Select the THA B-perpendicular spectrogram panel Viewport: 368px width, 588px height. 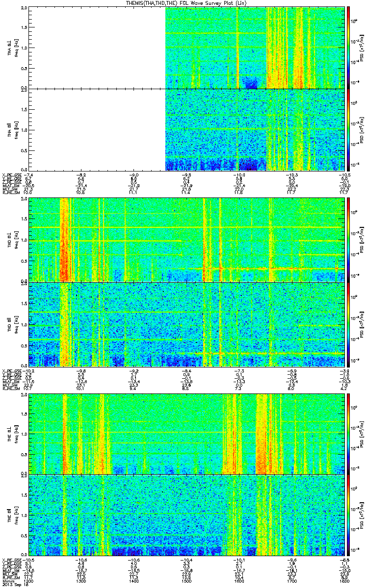tap(185, 48)
